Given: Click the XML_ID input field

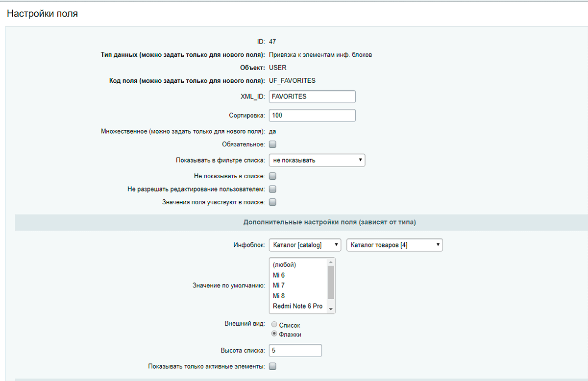Looking at the screenshot, I should coord(312,96).
